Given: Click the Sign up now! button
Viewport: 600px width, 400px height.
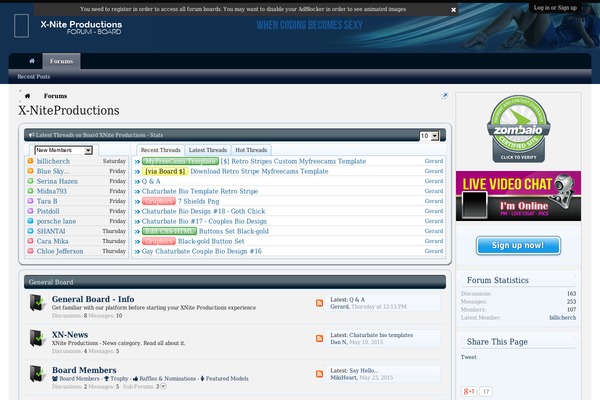Looking at the screenshot, I should [518, 245].
